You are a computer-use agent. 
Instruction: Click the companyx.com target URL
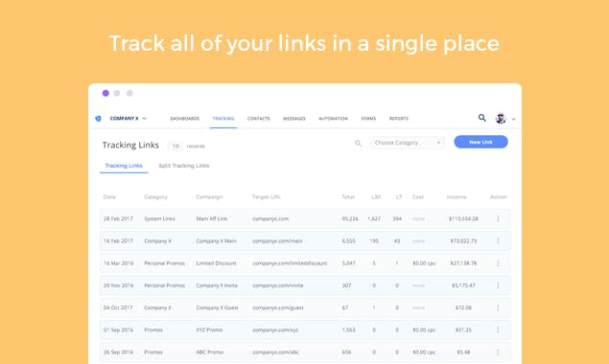(270, 218)
